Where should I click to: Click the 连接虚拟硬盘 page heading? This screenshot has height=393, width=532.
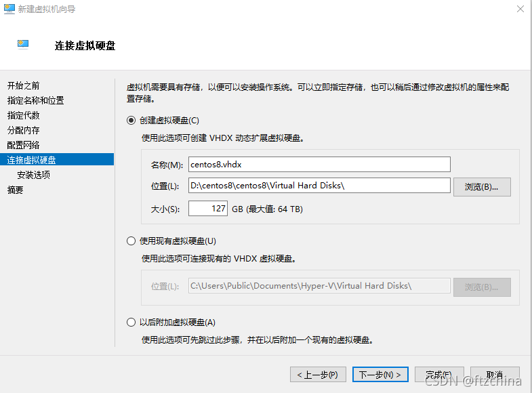[x=85, y=46]
